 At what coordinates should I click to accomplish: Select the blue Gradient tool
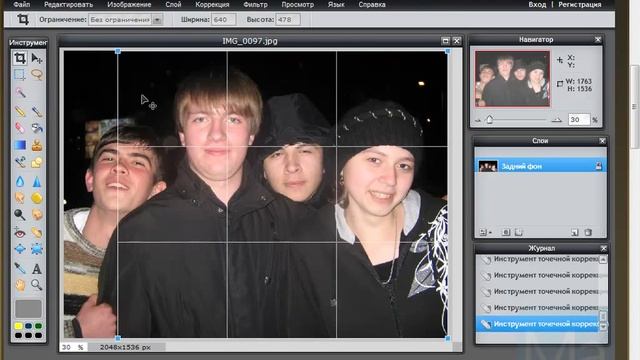(20, 145)
